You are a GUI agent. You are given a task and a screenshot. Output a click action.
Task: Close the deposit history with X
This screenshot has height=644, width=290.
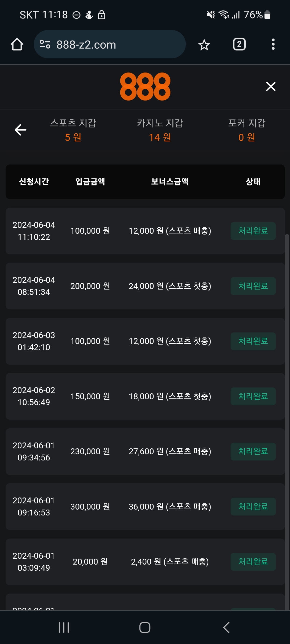click(x=271, y=86)
